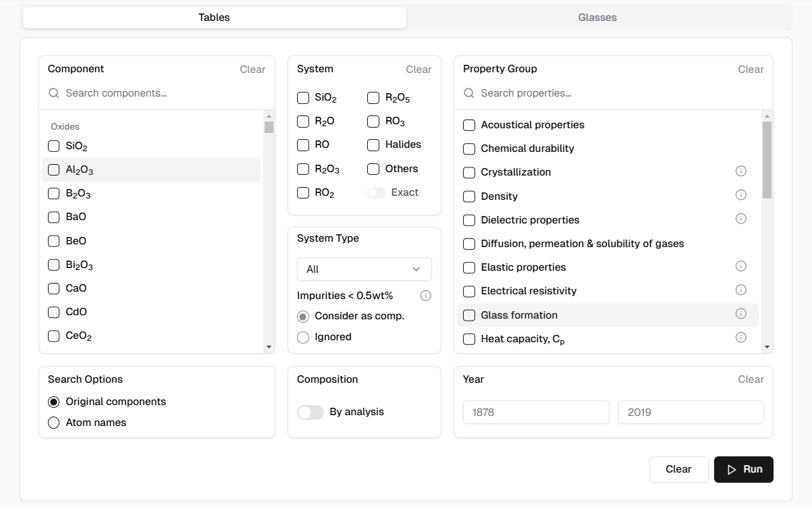
Task: Open the System Type dropdown
Action: (364, 269)
